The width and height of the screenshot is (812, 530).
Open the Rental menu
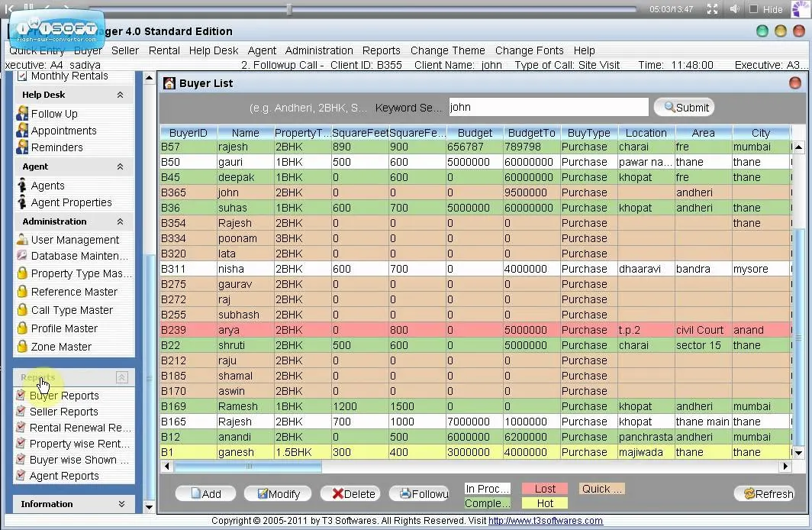coord(164,50)
